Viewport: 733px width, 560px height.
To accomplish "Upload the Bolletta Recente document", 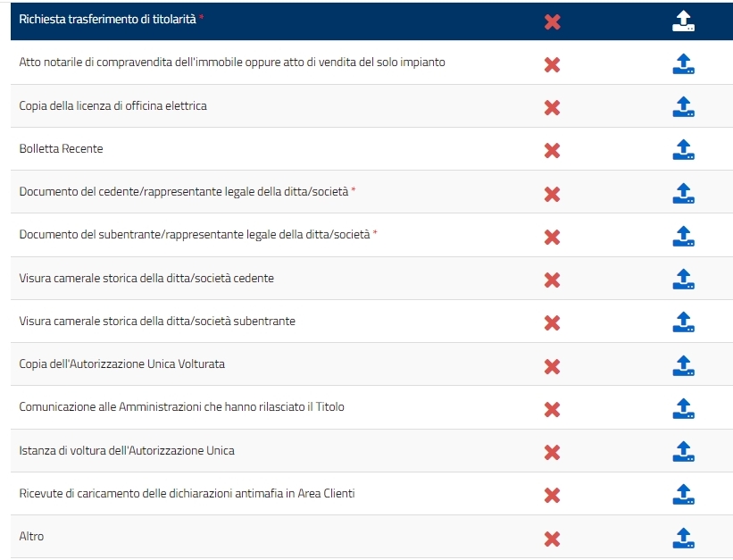I will (683, 150).
